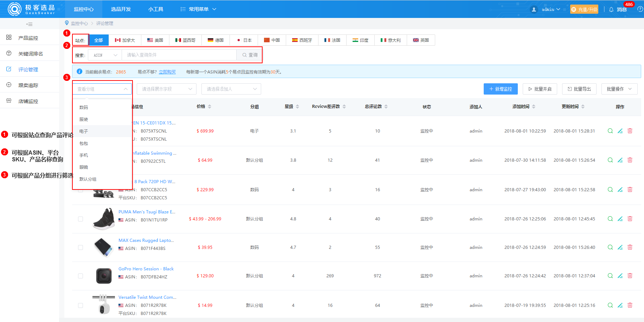This screenshot has width=644, height=322.
Task: Edit the $229.99 product row
Action: pos(620,189)
